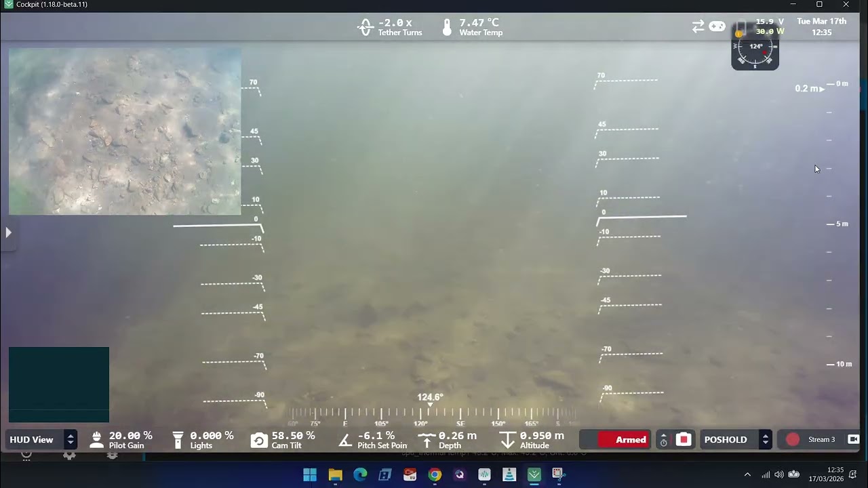The width and height of the screenshot is (868, 488).
Task: Click the up/down arrows beside POSHOLD
Action: point(765,440)
